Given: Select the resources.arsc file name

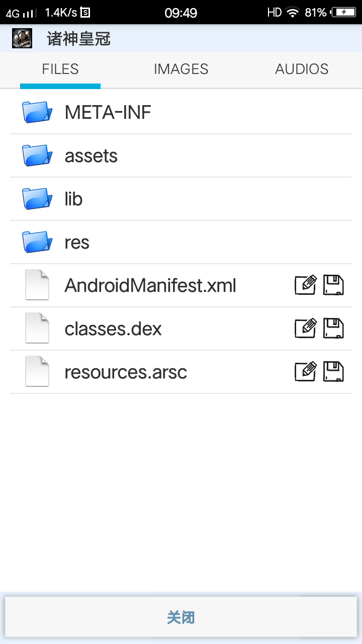Looking at the screenshot, I should pyautogui.click(x=126, y=372).
